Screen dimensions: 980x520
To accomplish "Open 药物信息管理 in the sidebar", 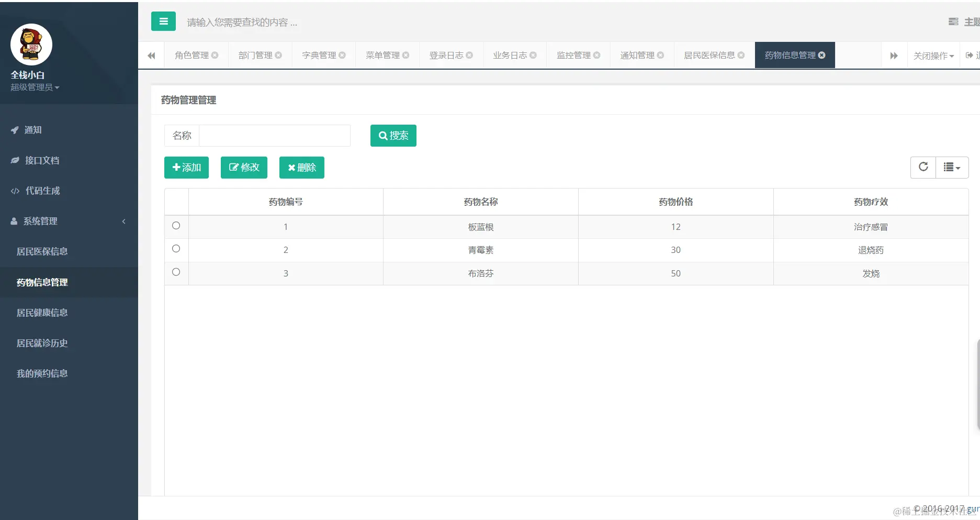I will (69, 282).
